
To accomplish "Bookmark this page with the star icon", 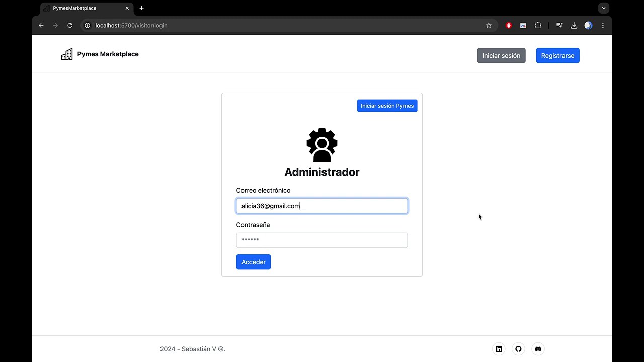I will pos(489,25).
